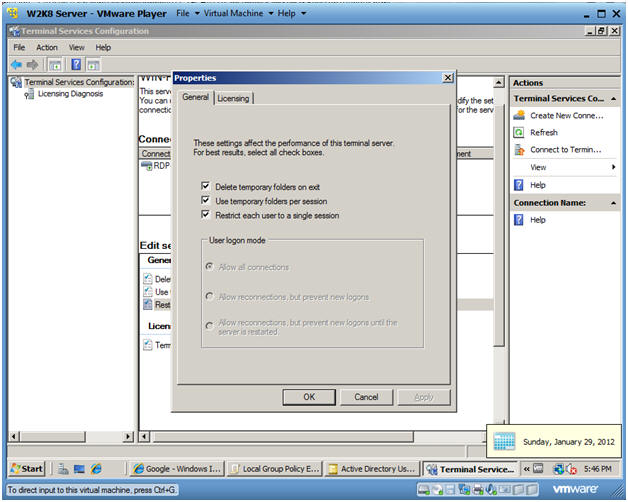Select prevent new logons until server restarted

pyautogui.click(x=209, y=325)
